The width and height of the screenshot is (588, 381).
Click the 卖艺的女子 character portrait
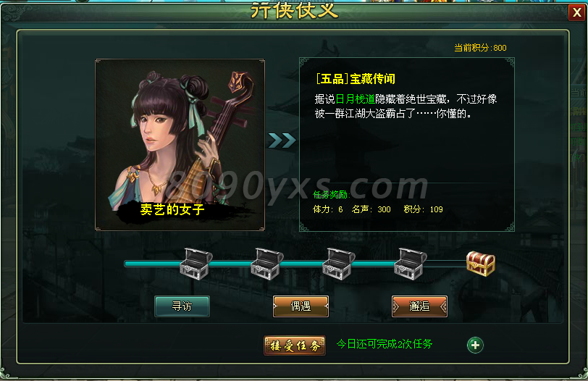[x=180, y=144]
